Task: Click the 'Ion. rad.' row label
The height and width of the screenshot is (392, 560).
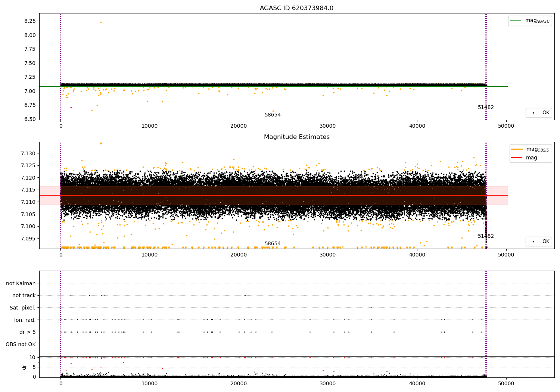Action: 25,320
